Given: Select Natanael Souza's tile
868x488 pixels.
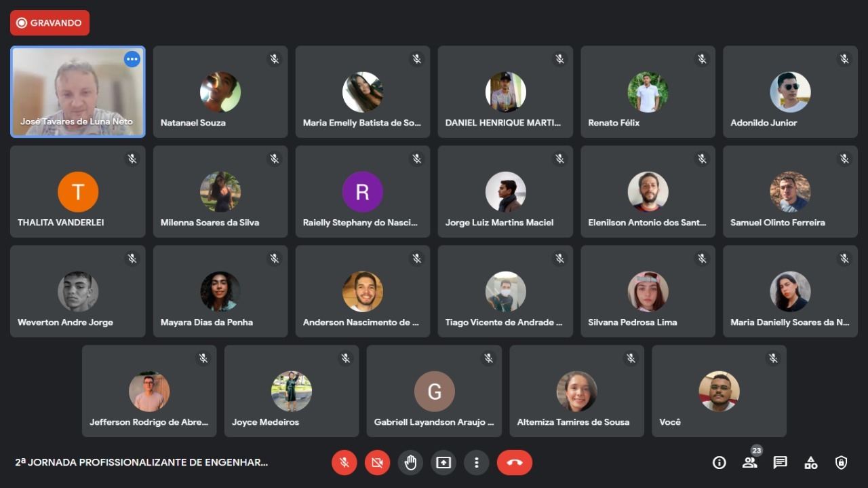Looking at the screenshot, I should 220,92.
